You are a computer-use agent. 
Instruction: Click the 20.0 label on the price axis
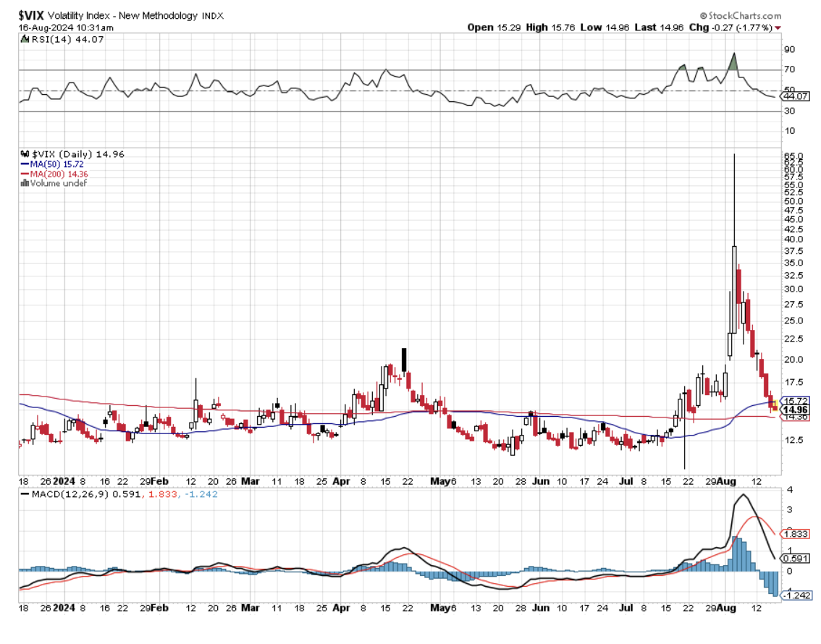(x=793, y=360)
